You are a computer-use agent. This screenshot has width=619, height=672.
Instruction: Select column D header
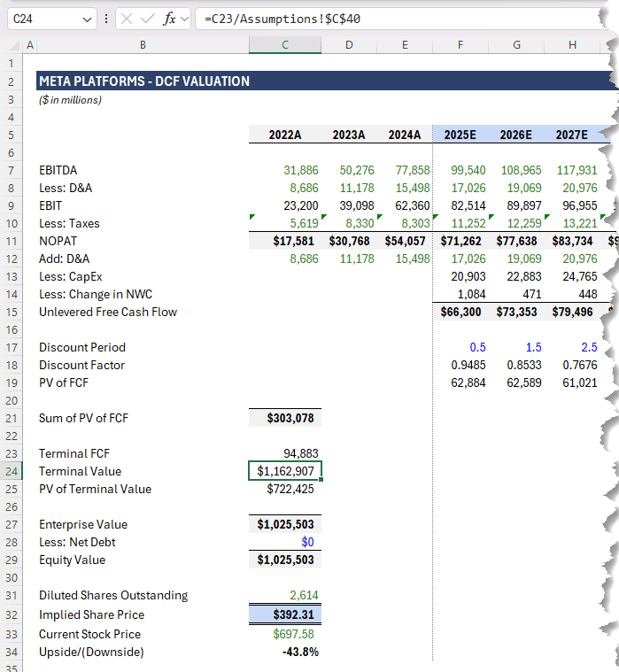click(349, 45)
